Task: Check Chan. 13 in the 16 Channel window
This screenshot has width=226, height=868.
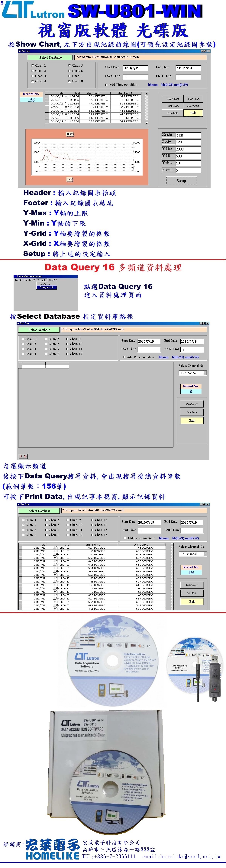Action: 92,520
